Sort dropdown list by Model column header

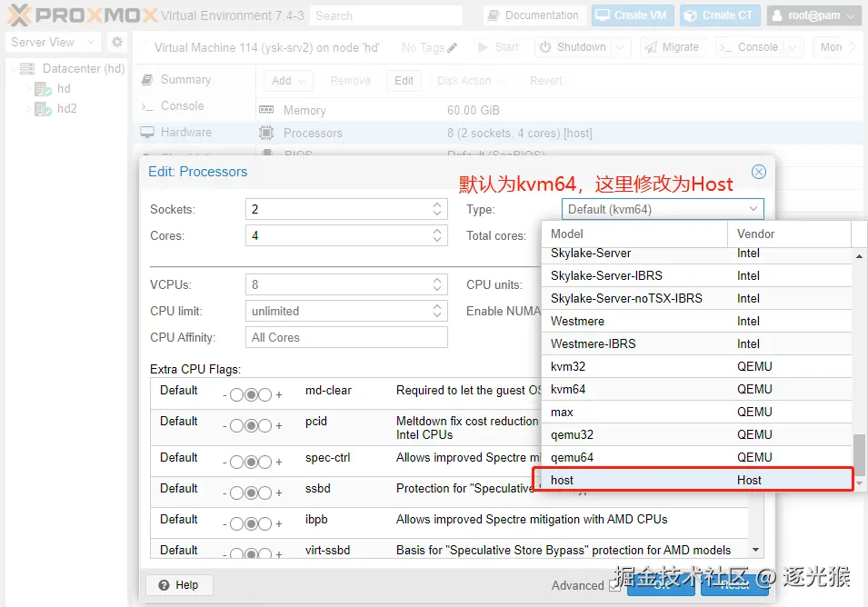[x=634, y=234]
